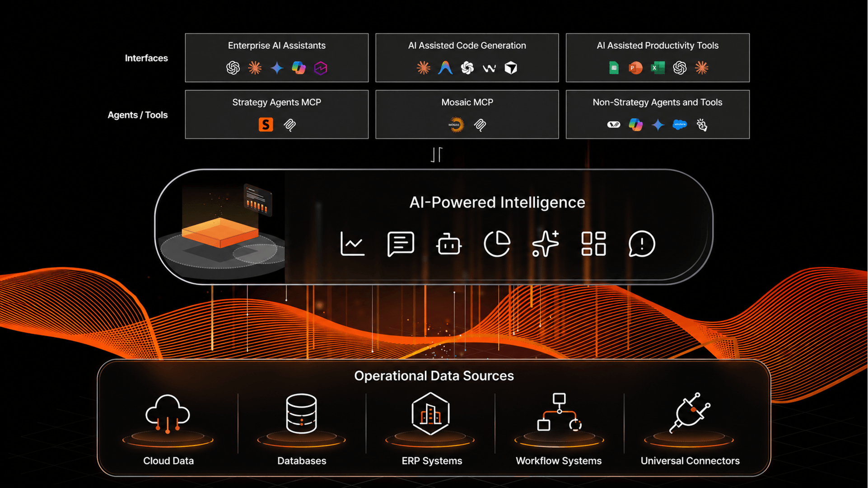The width and height of the screenshot is (868, 488).
Task: Select the Workflow Systems diagram icon
Action: [559, 412]
